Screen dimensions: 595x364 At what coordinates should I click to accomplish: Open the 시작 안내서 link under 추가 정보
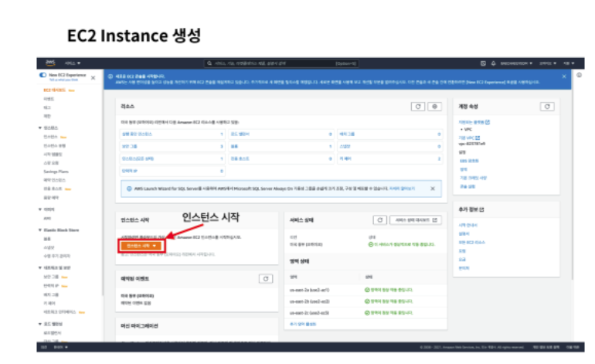click(x=467, y=225)
